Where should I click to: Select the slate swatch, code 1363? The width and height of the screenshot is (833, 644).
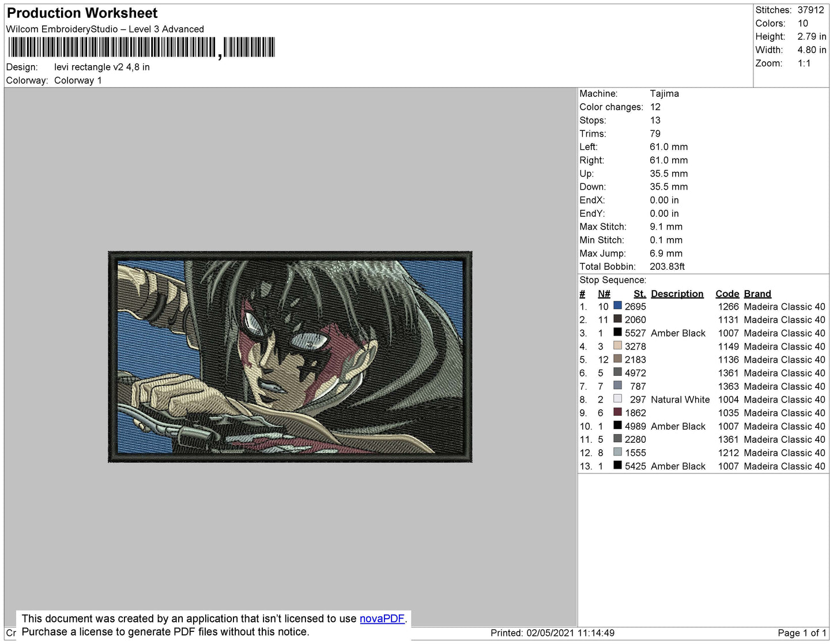click(617, 385)
